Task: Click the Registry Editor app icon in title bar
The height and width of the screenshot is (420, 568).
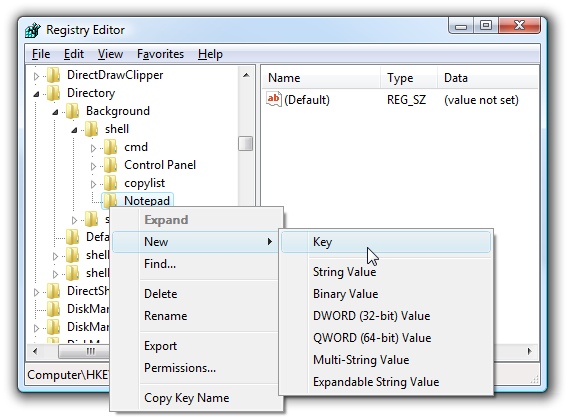Action: [33, 30]
